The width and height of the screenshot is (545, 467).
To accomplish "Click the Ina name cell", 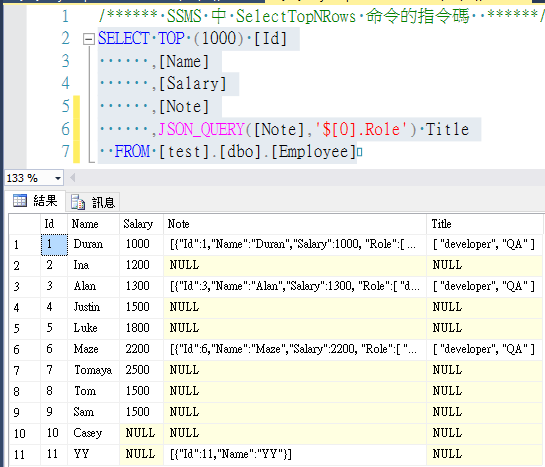I will pyautogui.click(x=93, y=265).
